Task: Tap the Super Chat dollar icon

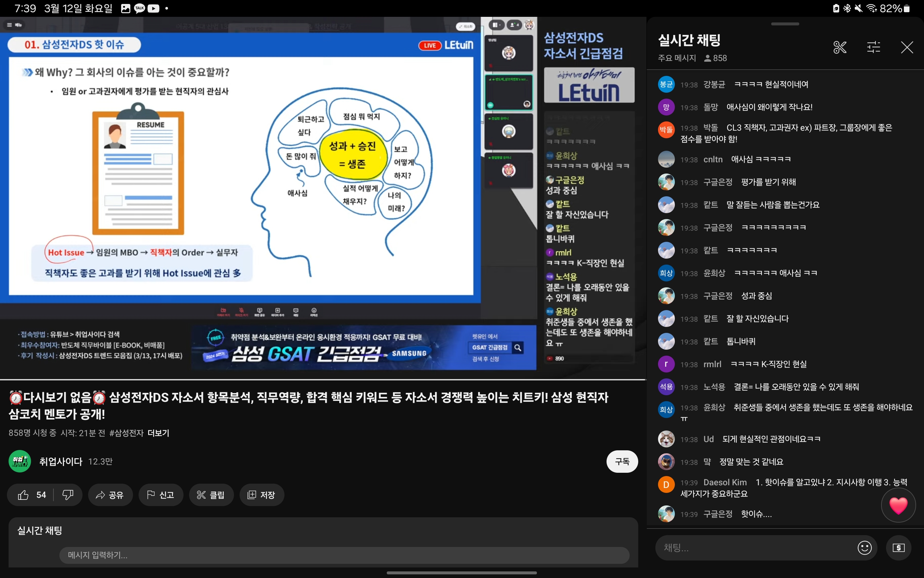Action: (898, 547)
